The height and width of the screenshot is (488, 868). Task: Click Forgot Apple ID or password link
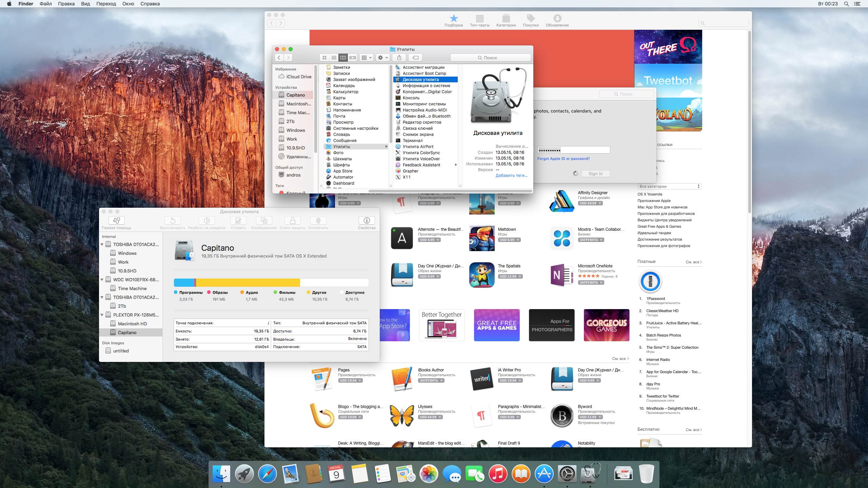point(563,159)
